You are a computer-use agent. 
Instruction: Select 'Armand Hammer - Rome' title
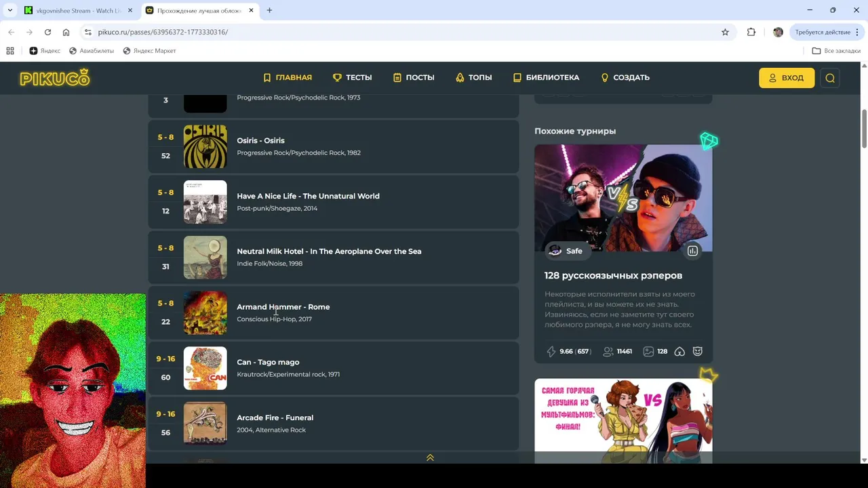tap(283, 307)
